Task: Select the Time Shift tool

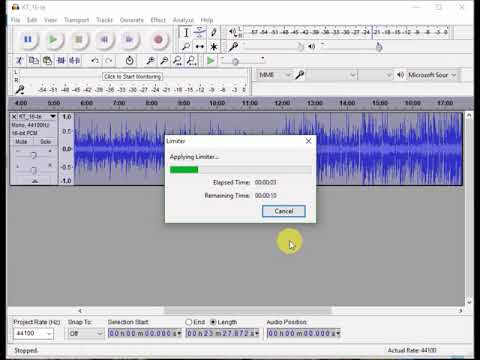Action: (200, 47)
